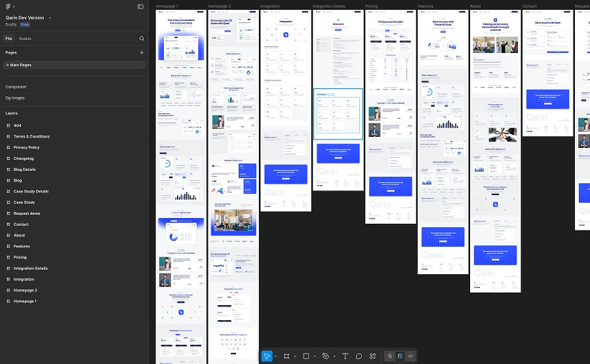Select Contact frame label on canvas
Image resolution: width=590 pixels, height=364 pixels.
click(530, 7)
